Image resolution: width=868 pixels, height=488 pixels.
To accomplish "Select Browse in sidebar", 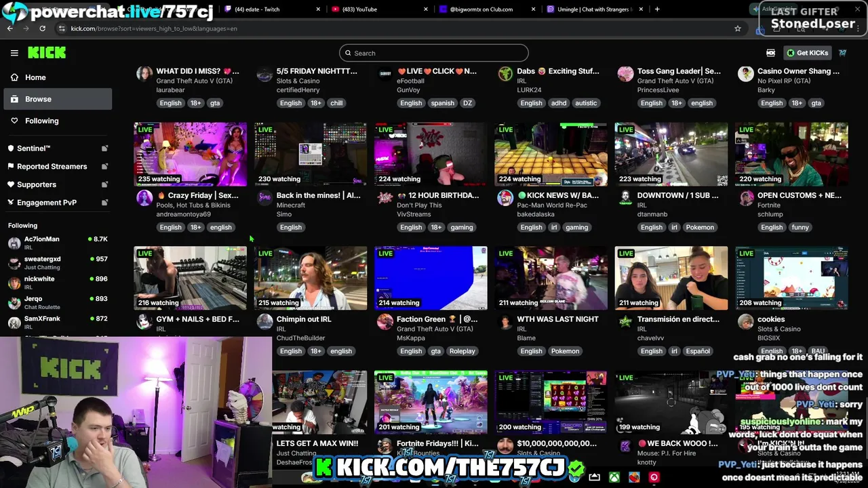I will pos(58,99).
